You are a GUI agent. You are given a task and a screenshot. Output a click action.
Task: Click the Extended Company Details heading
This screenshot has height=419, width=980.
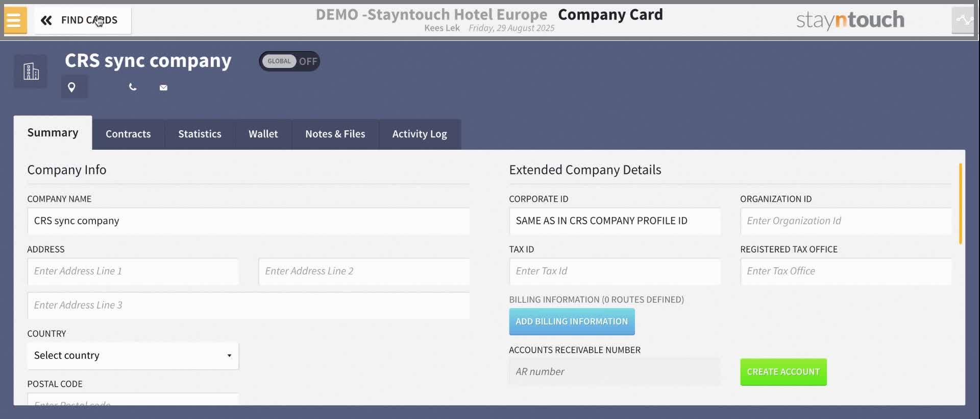coord(585,170)
